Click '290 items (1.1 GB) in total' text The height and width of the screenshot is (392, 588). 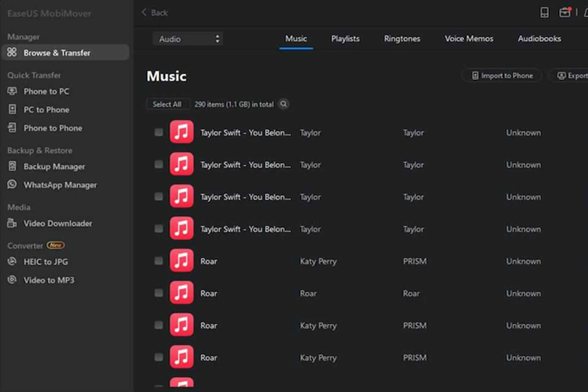coord(234,104)
